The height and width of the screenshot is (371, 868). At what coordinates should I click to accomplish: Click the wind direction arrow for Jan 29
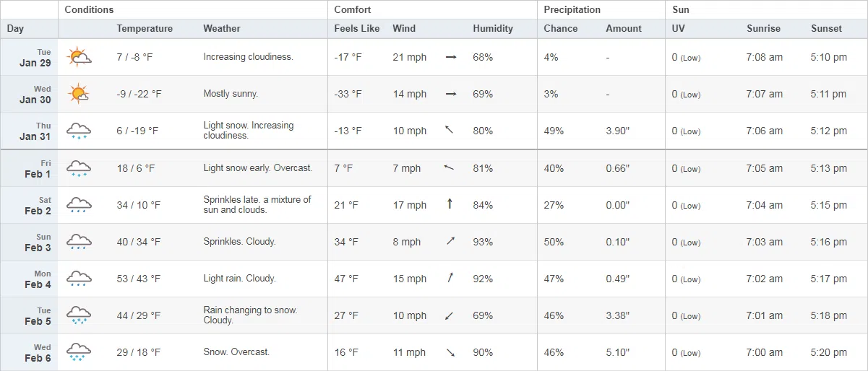[451, 57]
